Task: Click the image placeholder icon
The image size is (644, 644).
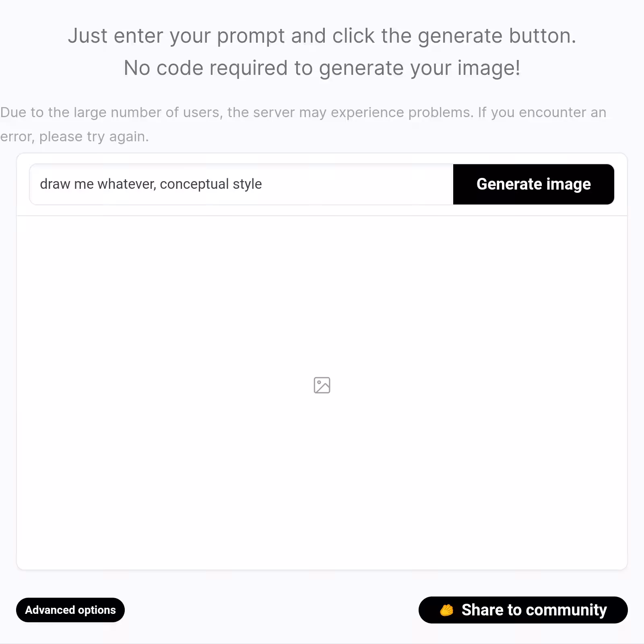Action: pyautogui.click(x=322, y=385)
